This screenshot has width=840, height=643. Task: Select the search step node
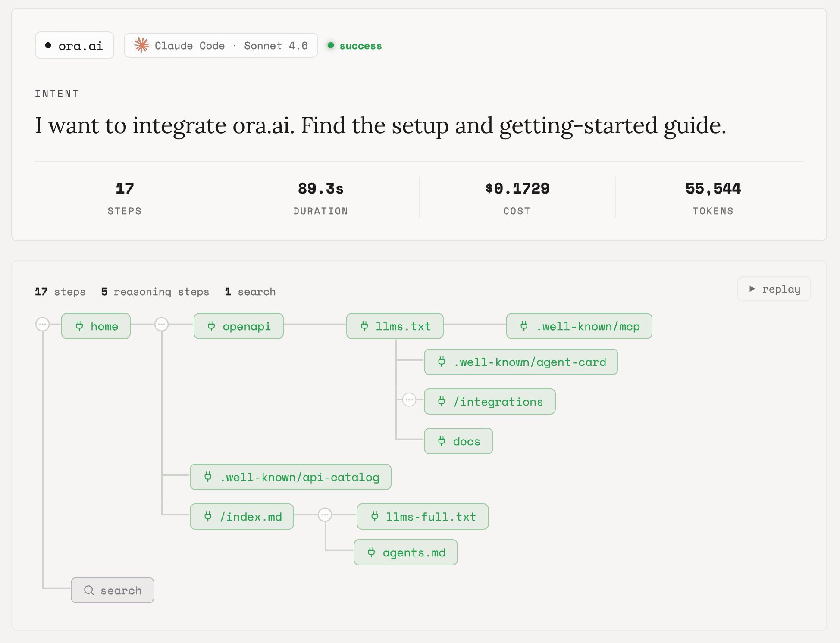113,590
